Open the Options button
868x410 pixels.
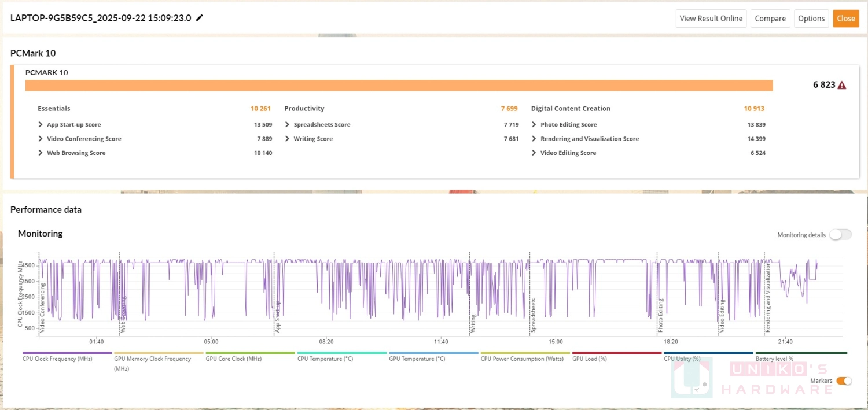811,18
